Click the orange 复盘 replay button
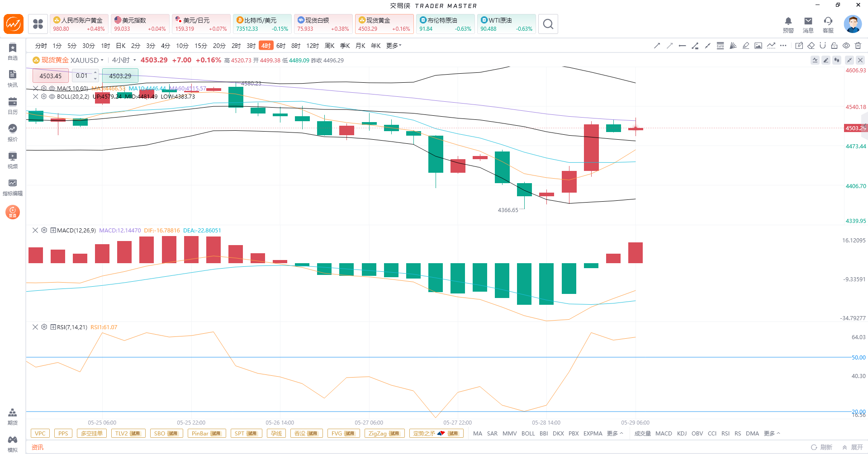The image size is (868, 454). coord(13,212)
